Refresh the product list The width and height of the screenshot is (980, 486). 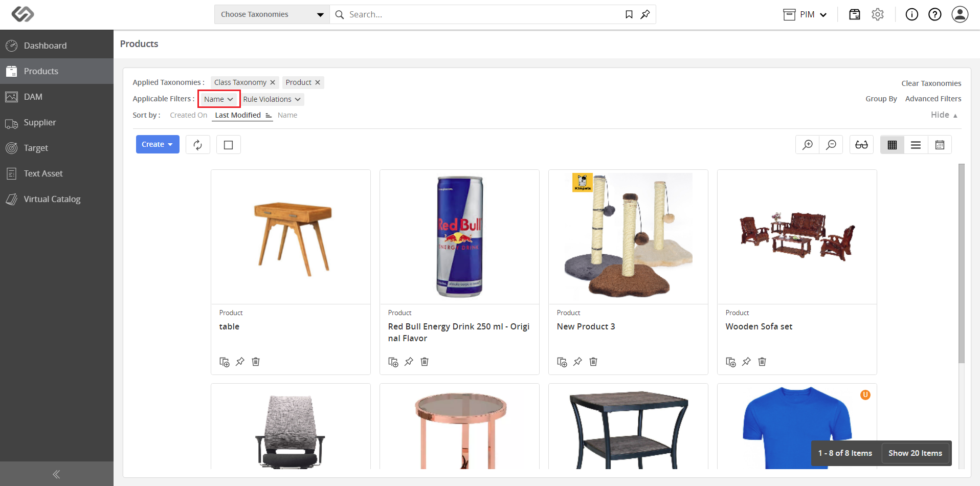point(198,145)
